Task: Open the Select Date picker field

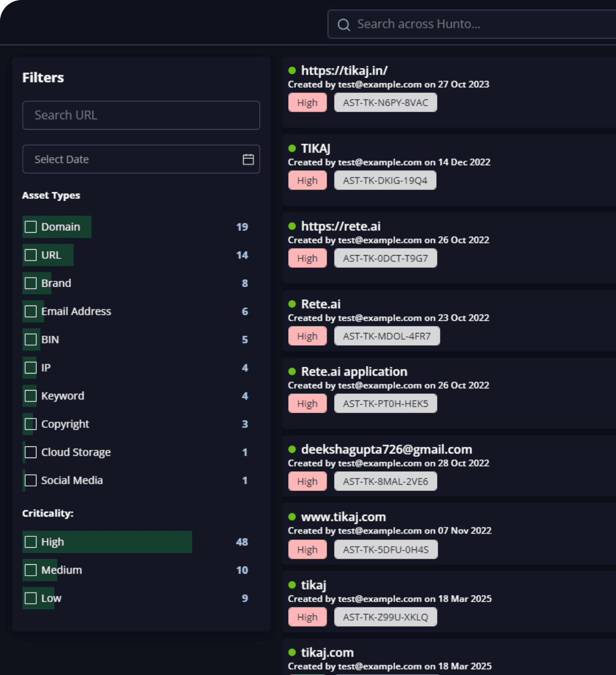Action: click(141, 159)
